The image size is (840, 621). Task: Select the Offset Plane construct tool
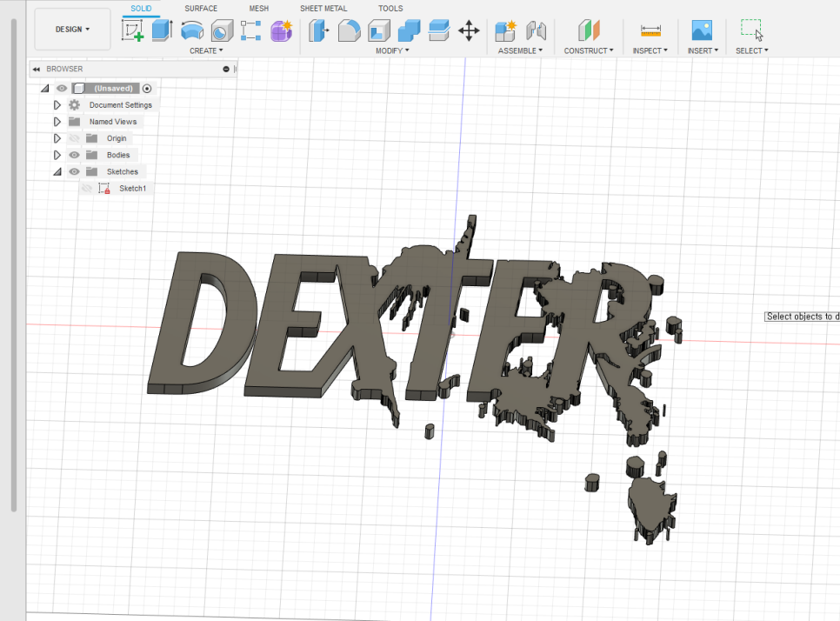click(x=589, y=30)
